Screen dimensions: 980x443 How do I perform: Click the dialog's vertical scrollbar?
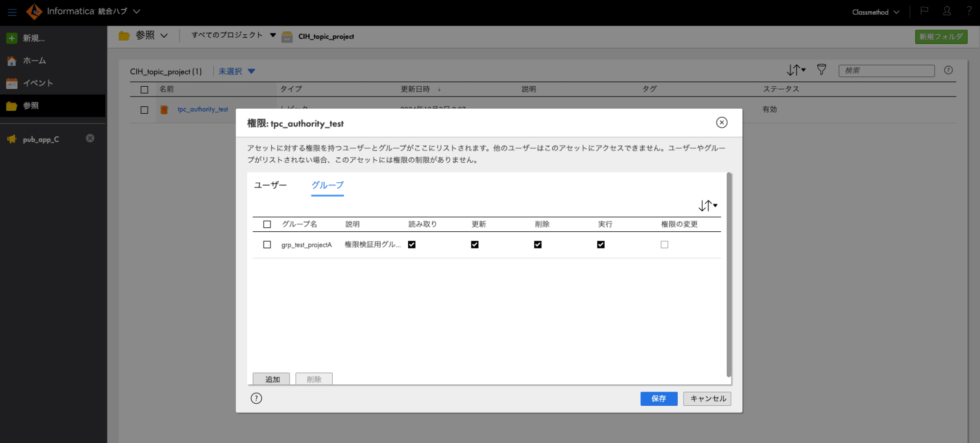tap(729, 274)
